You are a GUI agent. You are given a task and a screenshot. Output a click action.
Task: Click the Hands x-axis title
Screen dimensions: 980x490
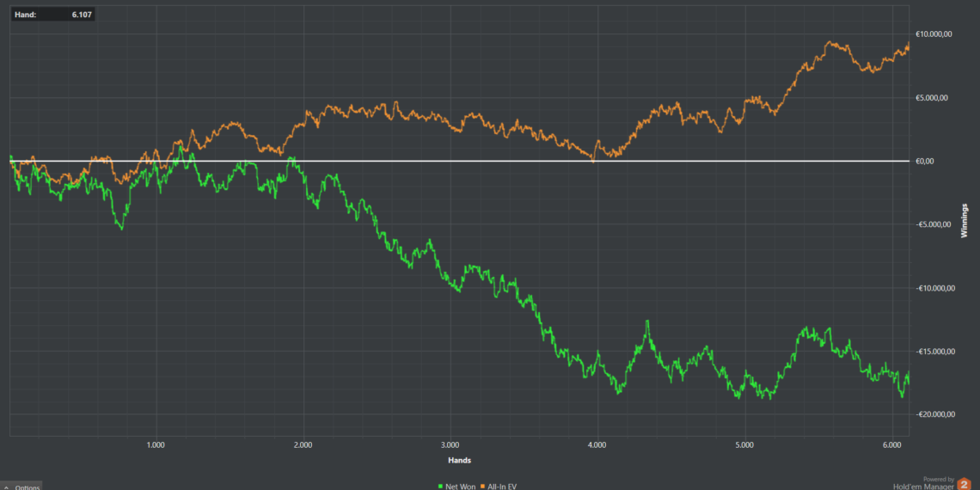click(458, 460)
